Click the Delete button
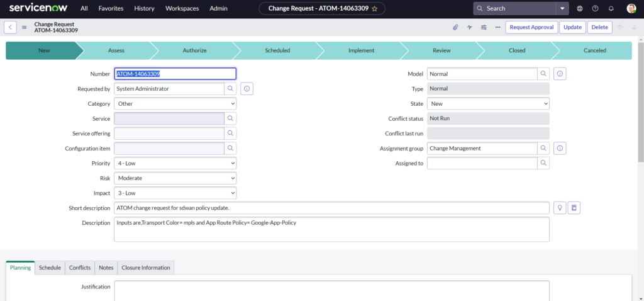 [x=599, y=28]
